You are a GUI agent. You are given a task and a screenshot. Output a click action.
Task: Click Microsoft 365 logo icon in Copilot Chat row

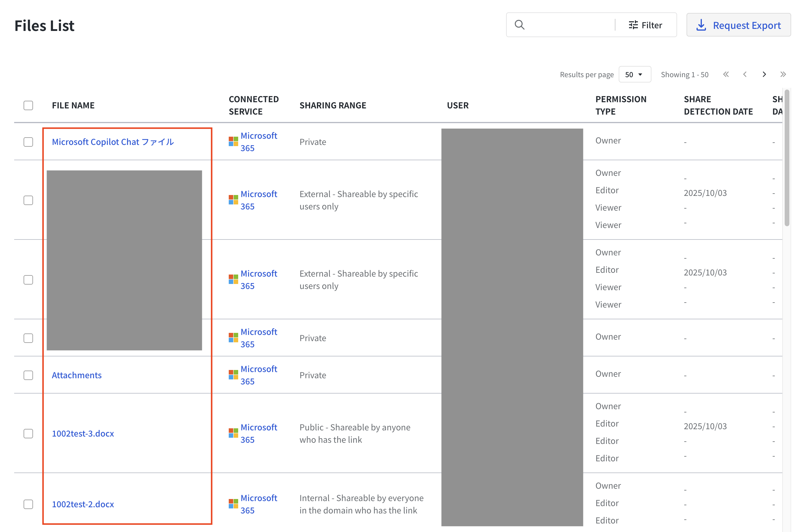click(233, 141)
